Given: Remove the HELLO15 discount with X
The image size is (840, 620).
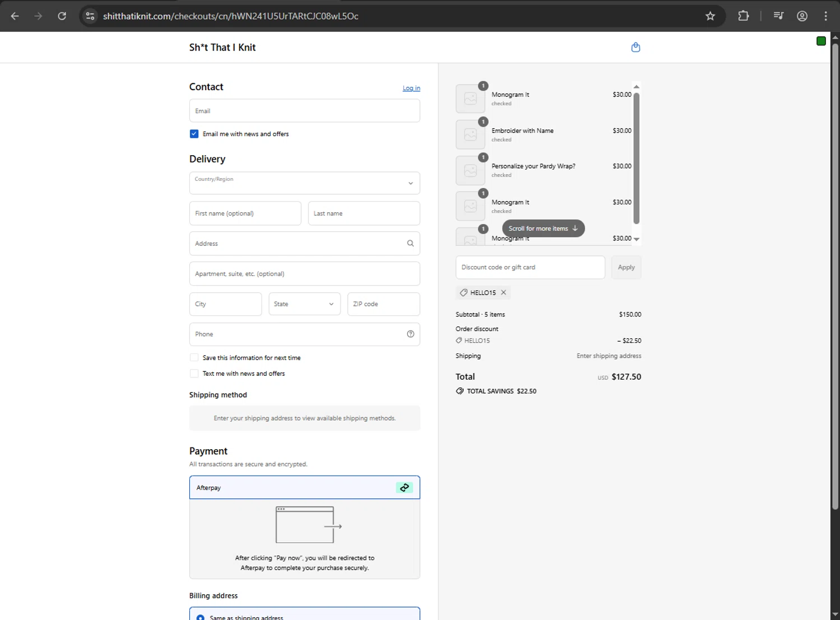Looking at the screenshot, I should (503, 292).
